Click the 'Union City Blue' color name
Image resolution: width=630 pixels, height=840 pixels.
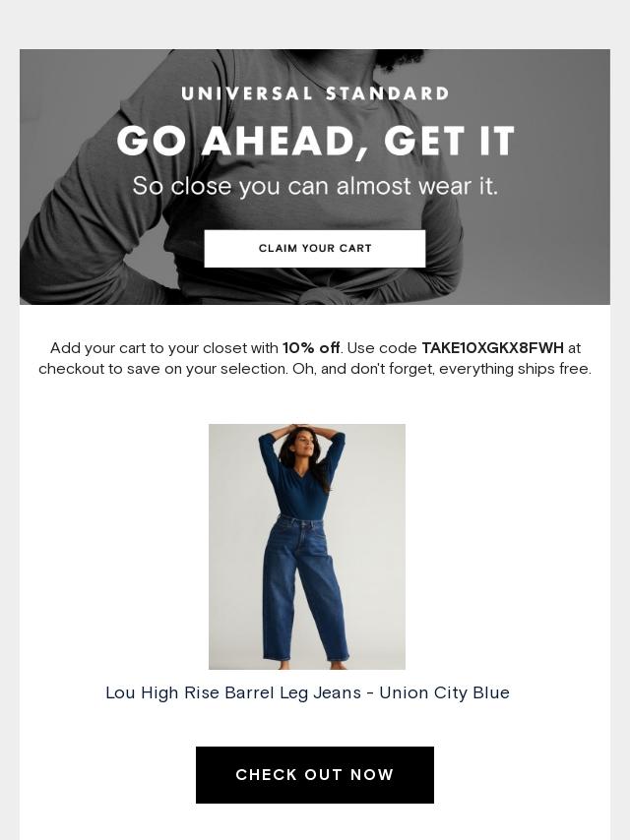(444, 692)
